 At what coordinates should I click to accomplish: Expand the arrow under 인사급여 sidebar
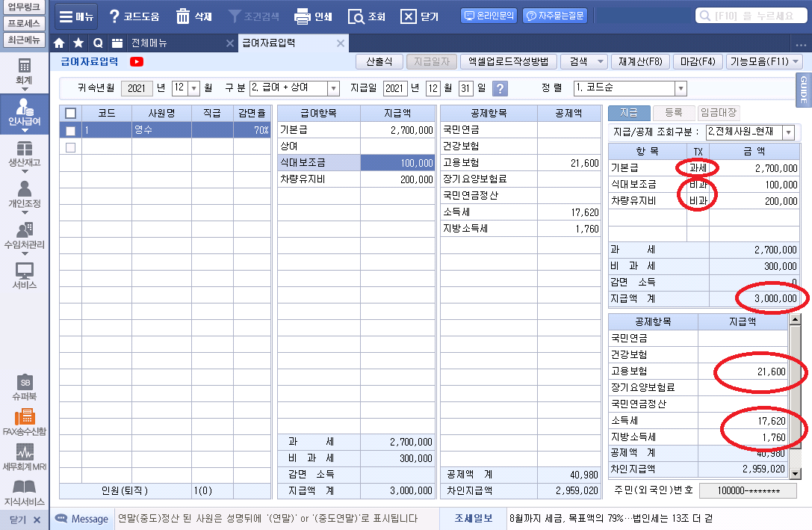[x=25, y=131]
